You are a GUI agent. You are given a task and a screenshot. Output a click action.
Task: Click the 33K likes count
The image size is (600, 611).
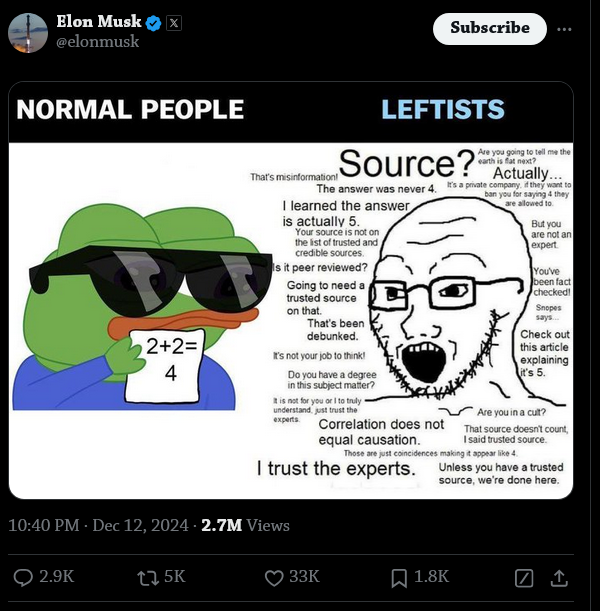304,577
